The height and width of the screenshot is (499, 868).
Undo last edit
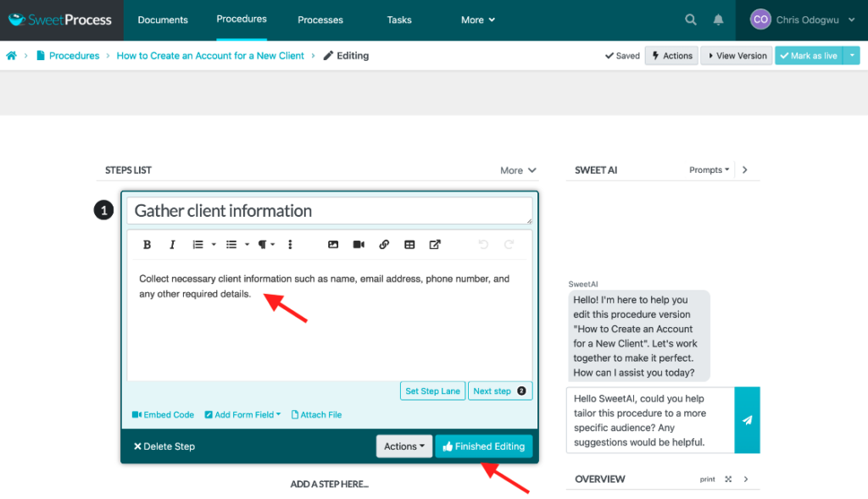click(x=483, y=245)
